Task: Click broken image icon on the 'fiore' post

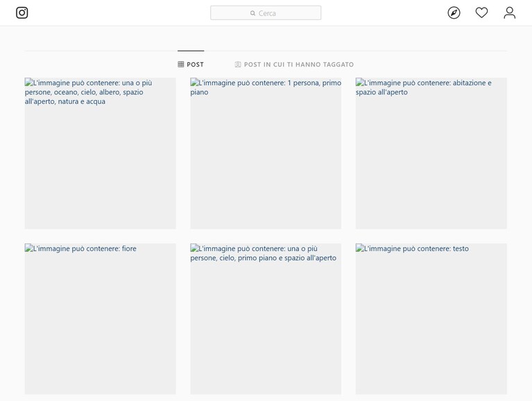Action: (x=29, y=248)
